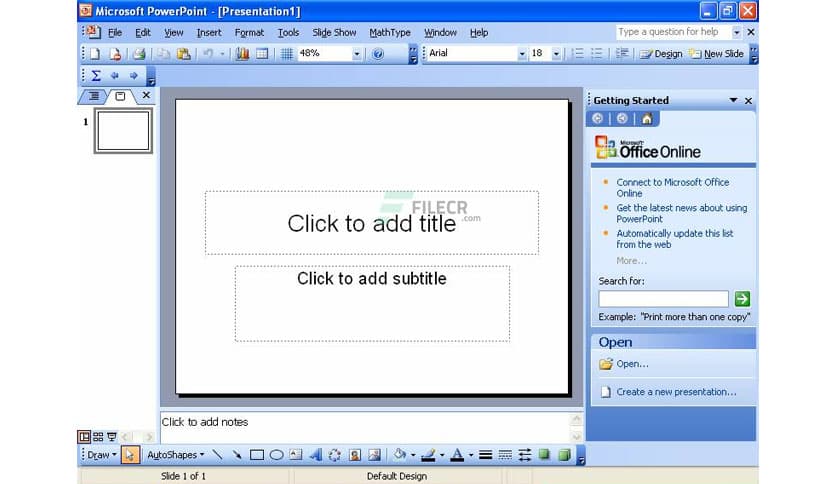The width and height of the screenshot is (836, 484).
Task: Open the Slide Show menu
Action: tap(334, 33)
